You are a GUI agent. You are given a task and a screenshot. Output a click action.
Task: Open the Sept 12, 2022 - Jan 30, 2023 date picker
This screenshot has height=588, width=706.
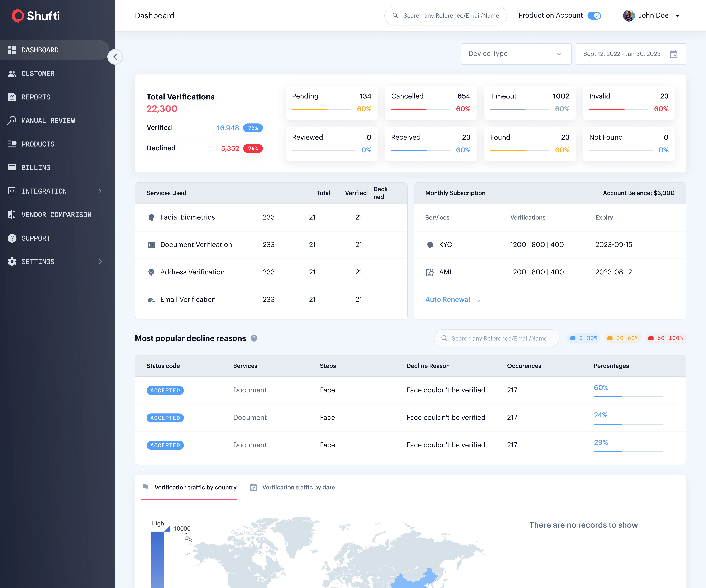(631, 54)
